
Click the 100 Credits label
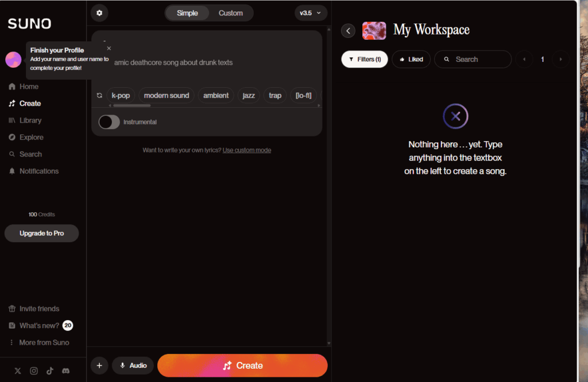[x=41, y=215]
